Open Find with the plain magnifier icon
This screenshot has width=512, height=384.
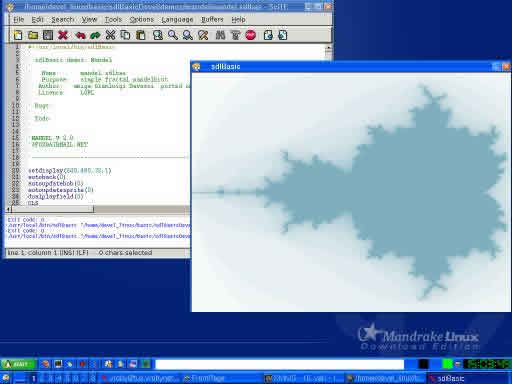[173, 35]
